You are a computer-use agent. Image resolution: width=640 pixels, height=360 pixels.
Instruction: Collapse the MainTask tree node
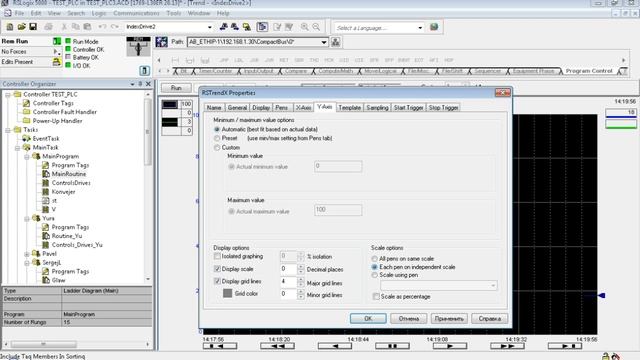pyautogui.click(x=17, y=148)
